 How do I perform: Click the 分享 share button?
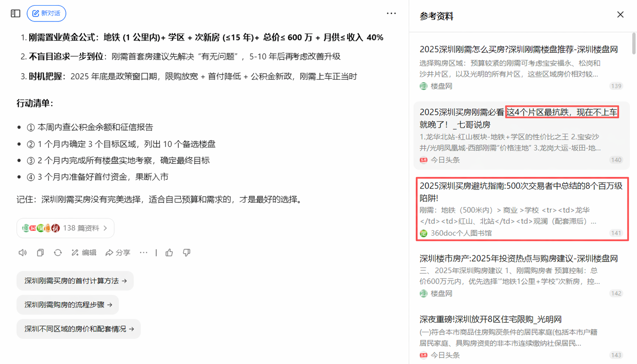118,253
